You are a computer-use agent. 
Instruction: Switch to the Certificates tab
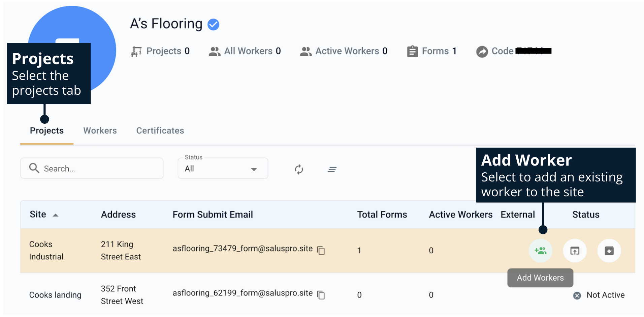click(x=160, y=131)
